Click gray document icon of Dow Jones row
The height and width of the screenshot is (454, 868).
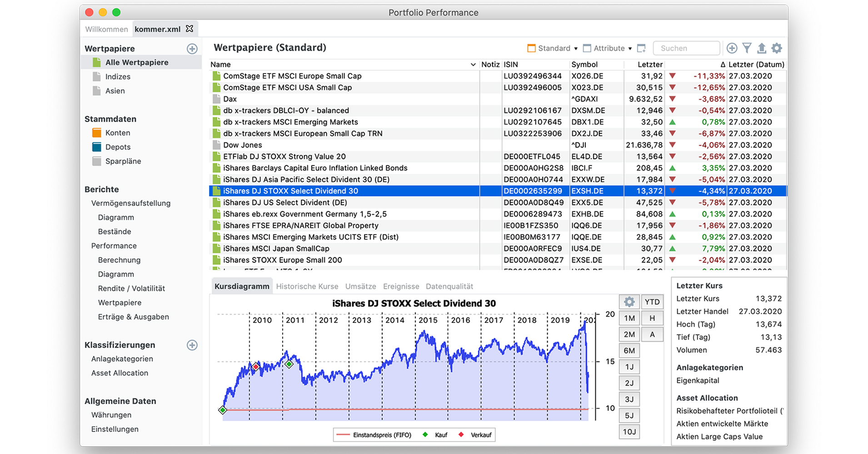[x=217, y=145]
